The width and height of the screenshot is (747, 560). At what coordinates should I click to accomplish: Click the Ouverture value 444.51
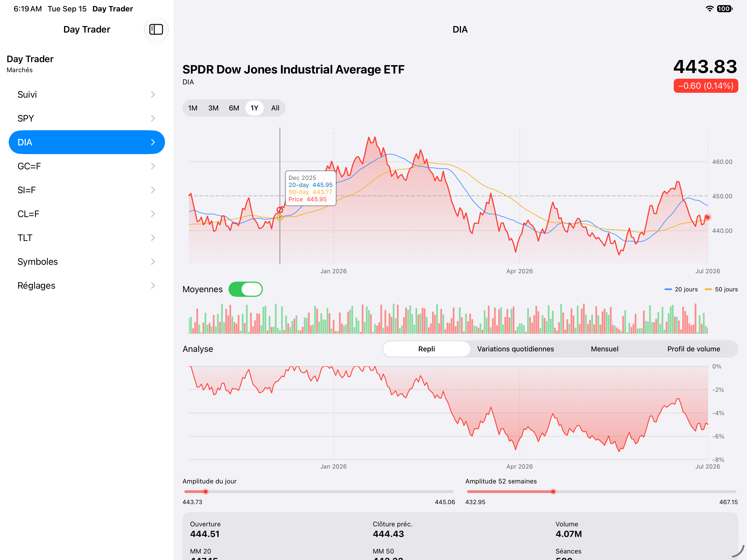[205, 534]
